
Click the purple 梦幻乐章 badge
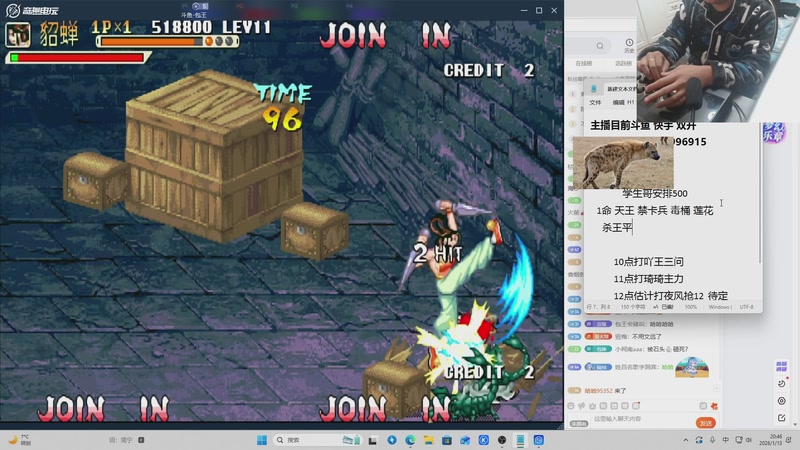[x=773, y=133]
